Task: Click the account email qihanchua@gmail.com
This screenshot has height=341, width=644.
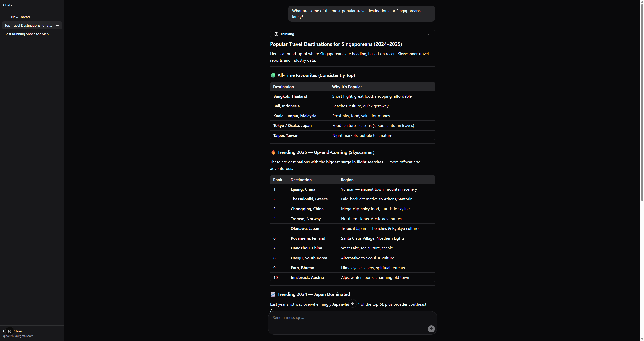Action: click(x=18, y=336)
